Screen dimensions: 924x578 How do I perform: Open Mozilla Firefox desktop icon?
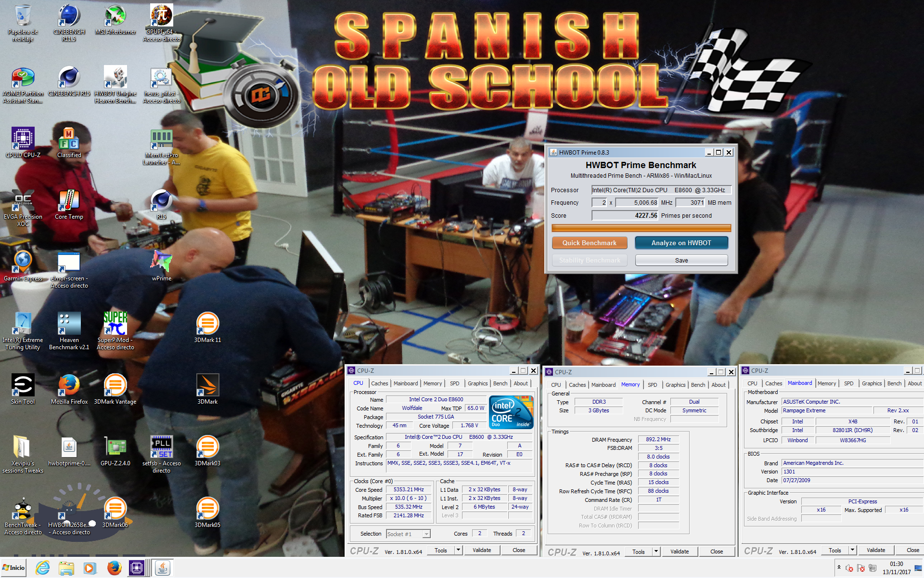69,390
